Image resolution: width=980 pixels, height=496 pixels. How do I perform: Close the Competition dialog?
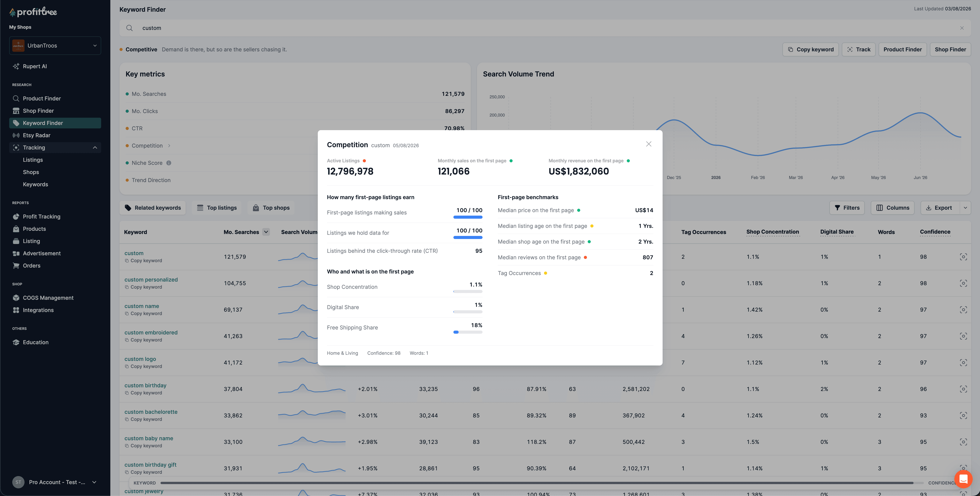(x=649, y=144)
